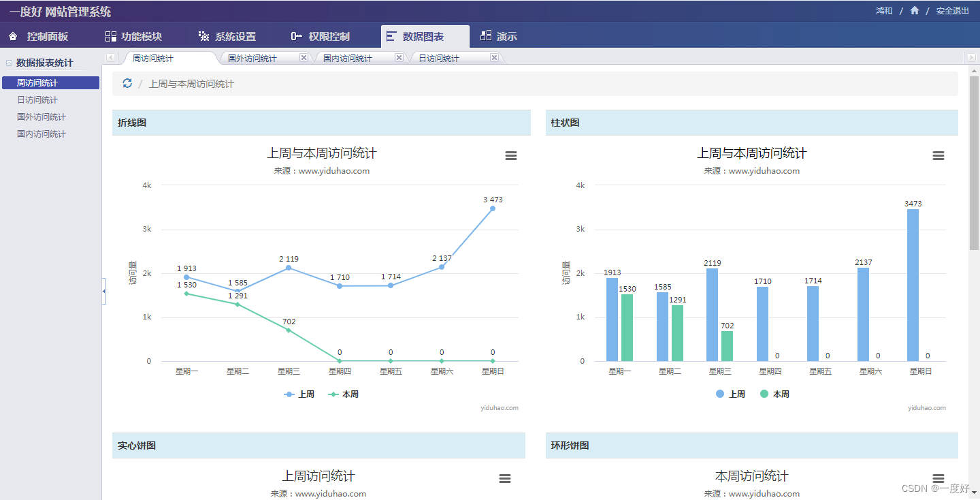This screenshot has height=500, width=980.
Task: Collapse the left sidebar with its handle
Action: click(103, 292)
